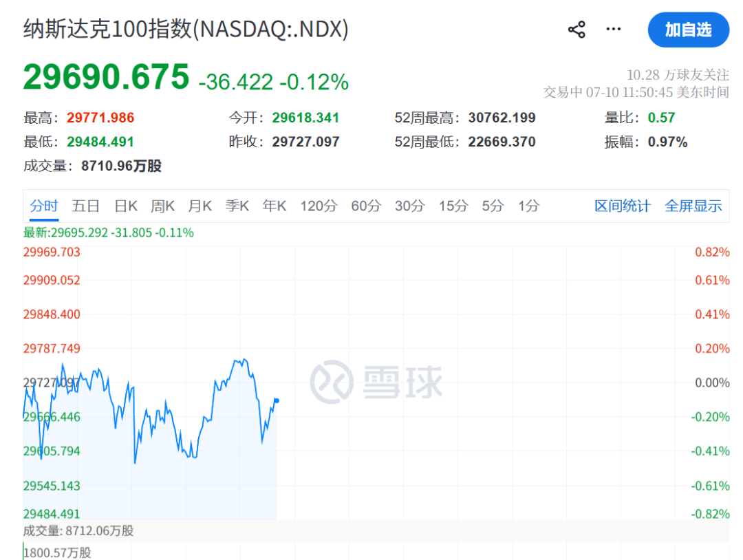Choose the 5分 interval tab
Viewport: 743px width, 560px height.
coord(493,206)
